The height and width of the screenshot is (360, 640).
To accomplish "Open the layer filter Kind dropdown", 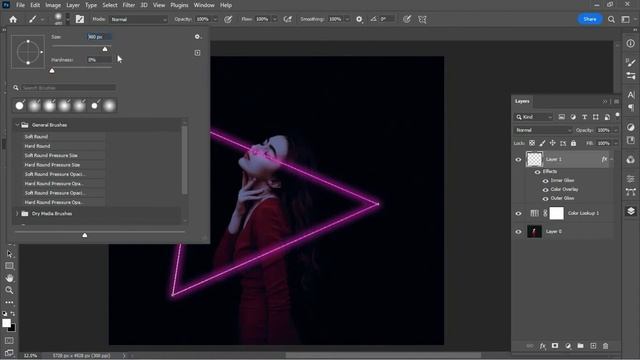I will (533, 117).
